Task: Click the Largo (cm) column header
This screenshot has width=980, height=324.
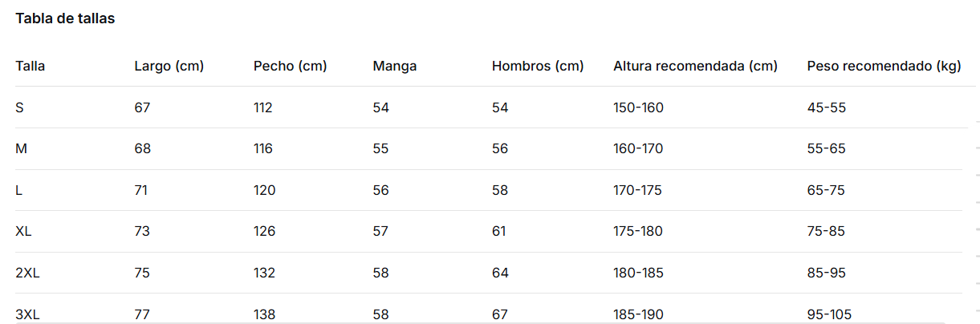Action: [x=169, y=66]
